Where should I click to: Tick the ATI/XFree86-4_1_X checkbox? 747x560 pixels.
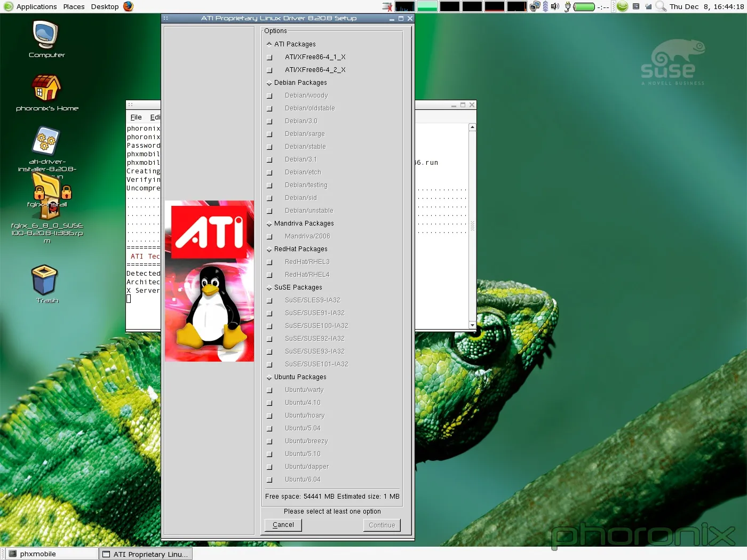[269, 57]
